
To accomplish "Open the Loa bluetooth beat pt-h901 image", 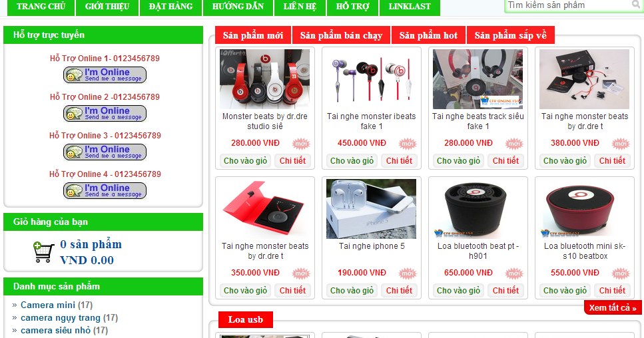I will (478, 209).
